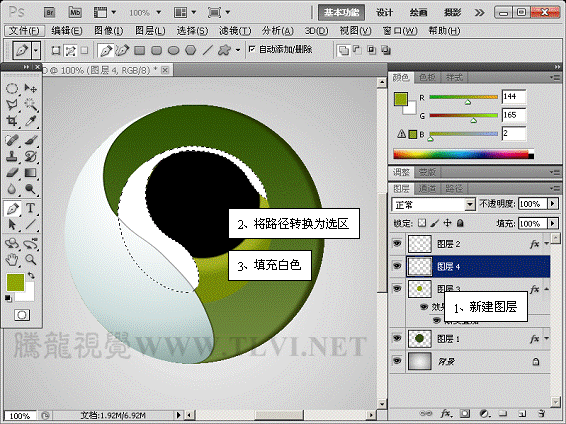Delete the selected layer
This screenshot has height=424, width=566.
pos(541,414)
